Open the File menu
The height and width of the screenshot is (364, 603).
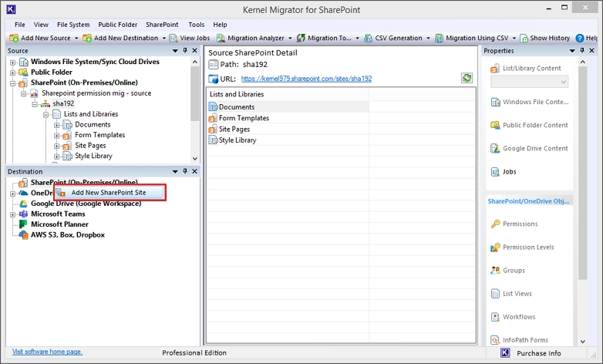point(19,25)
